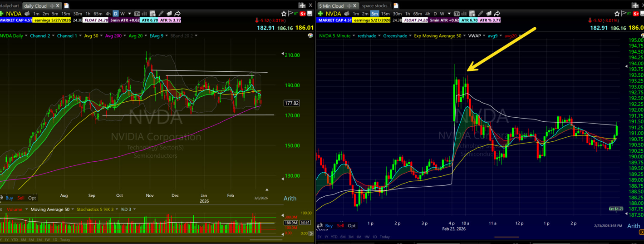
Task: Select D timeframe in daily chart
Action: [x=115, y=14]
